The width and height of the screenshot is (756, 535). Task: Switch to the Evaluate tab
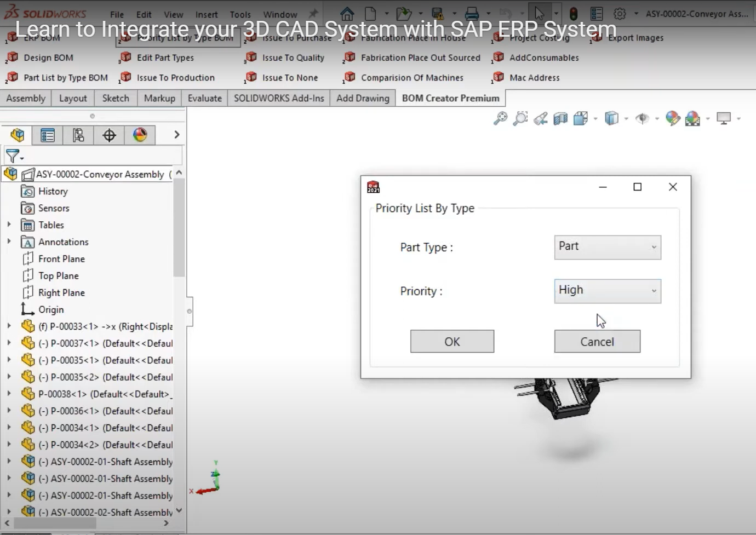point(204,98)
